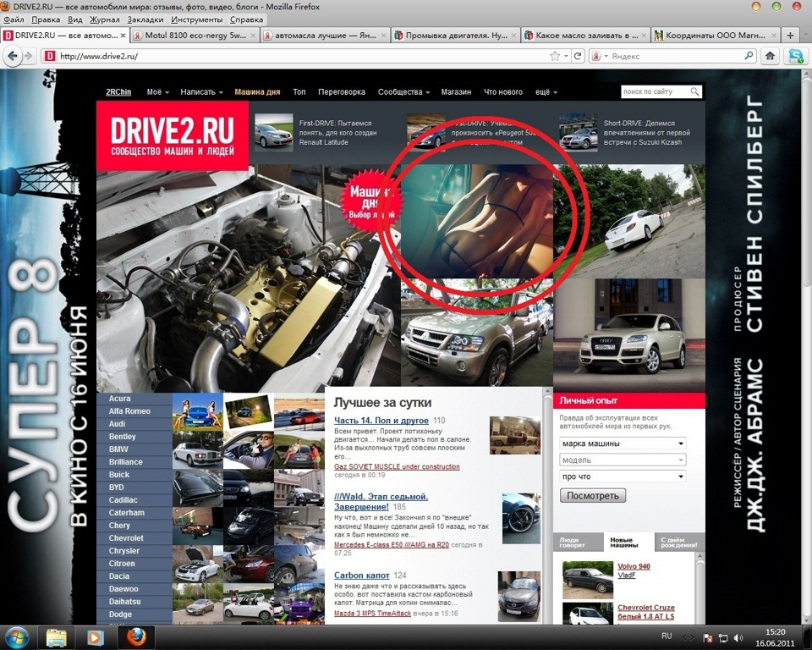Select Cadillac in the brand list
Screen dimensions: 812x650
tap(123, 500)
